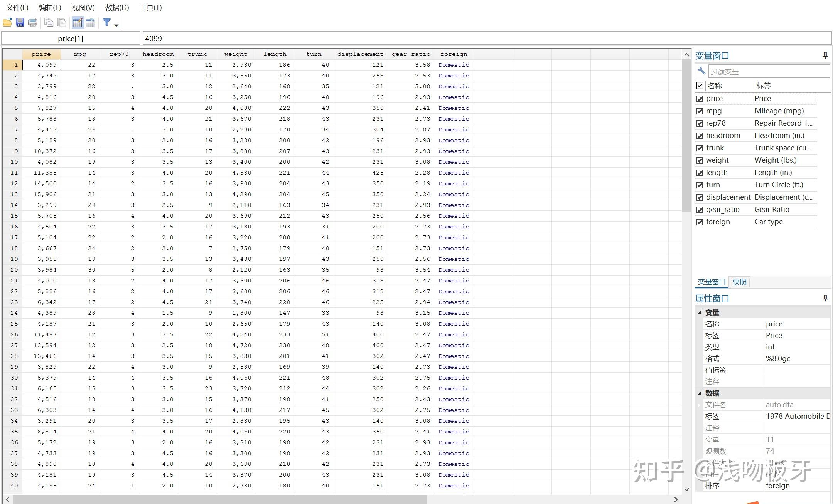Uncheck the price variable checkbox

[700, 98]
